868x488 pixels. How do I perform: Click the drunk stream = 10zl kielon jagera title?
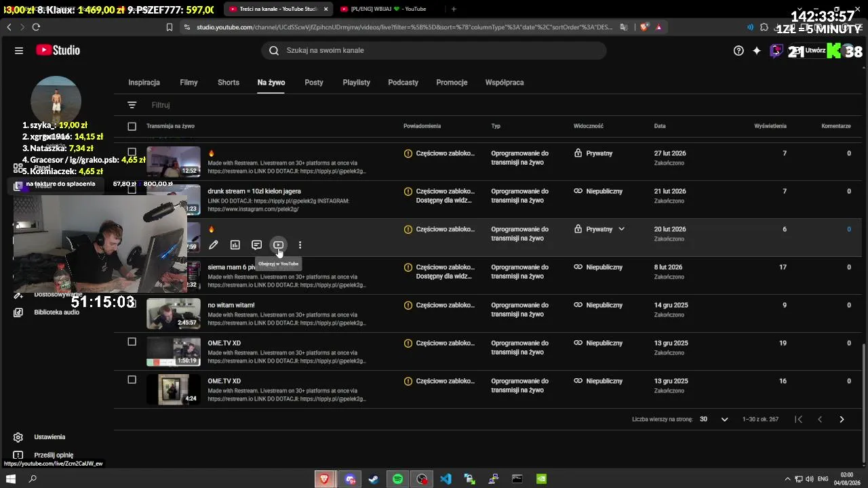254,191
